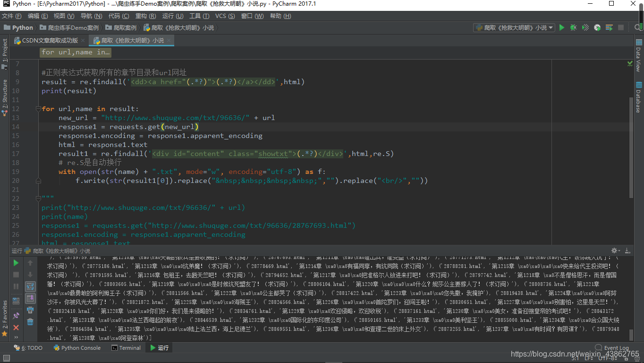Viewport: 644px width, 363px height.
Task: Click the fold end marker at line 20
Action: [x=38, y=181]
